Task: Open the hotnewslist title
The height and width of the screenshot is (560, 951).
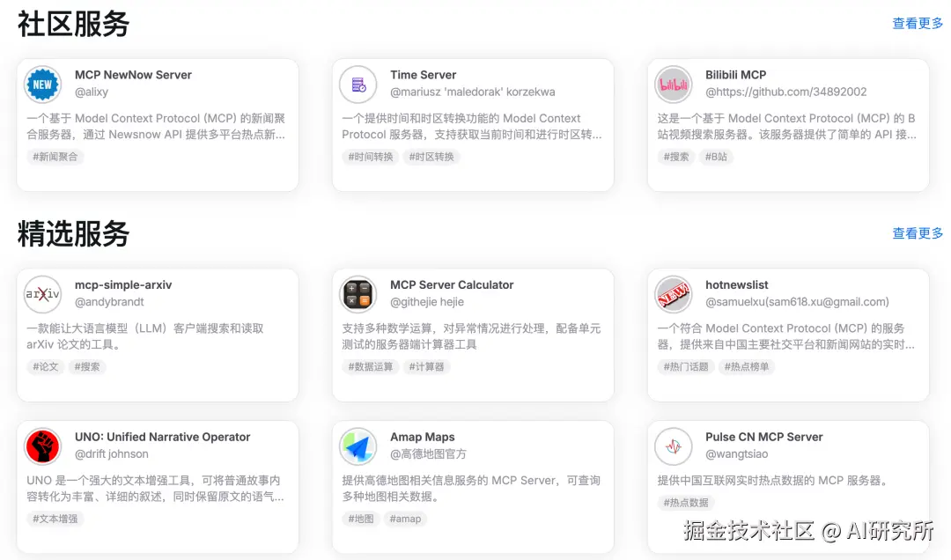Action: tap(737, 284)
